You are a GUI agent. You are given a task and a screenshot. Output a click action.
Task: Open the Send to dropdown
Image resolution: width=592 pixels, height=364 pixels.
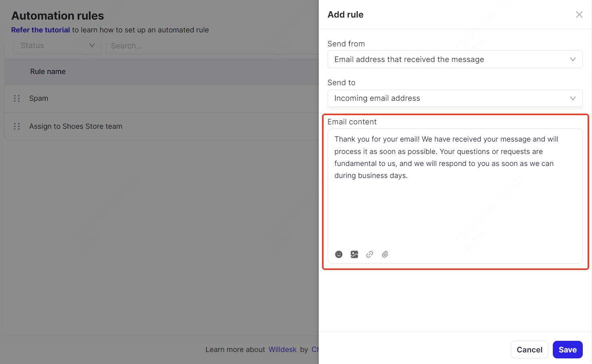pos(455,98)
